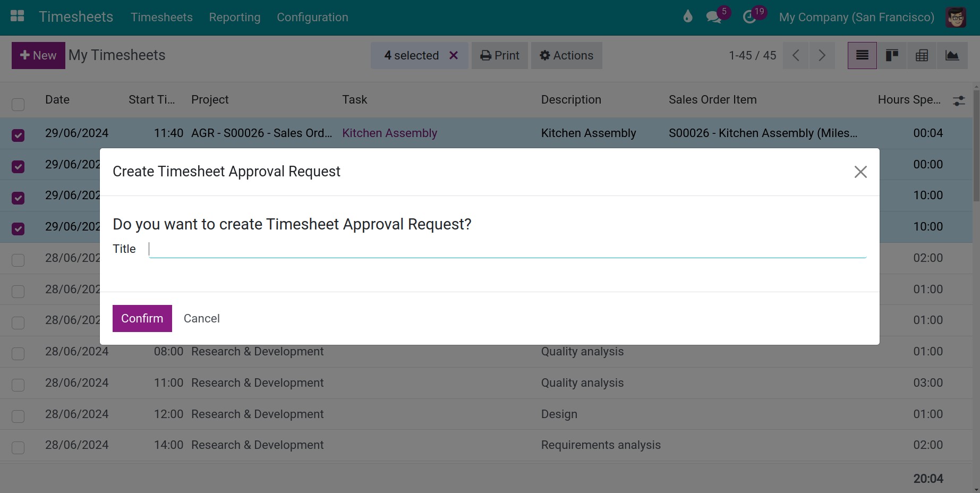Uncheck the Kitchen Assembly row checkbox
980x493 pixels.
click(18, 135)
